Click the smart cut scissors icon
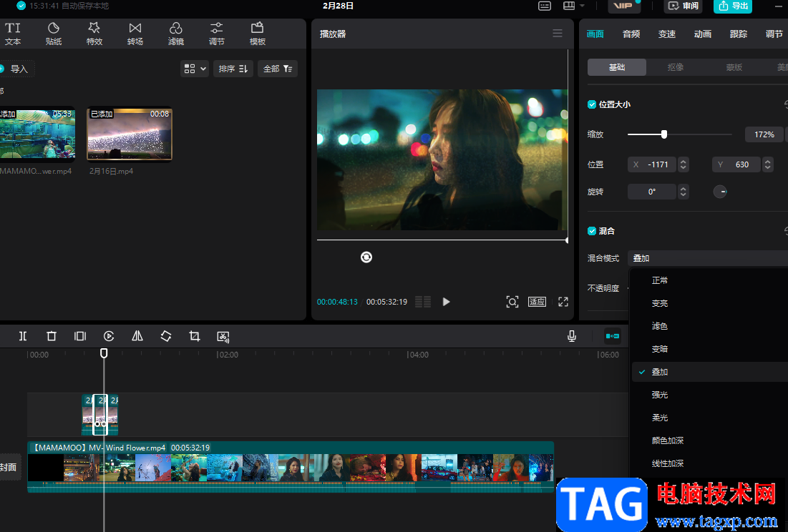 pyautogui.click(x=223, y=337)
